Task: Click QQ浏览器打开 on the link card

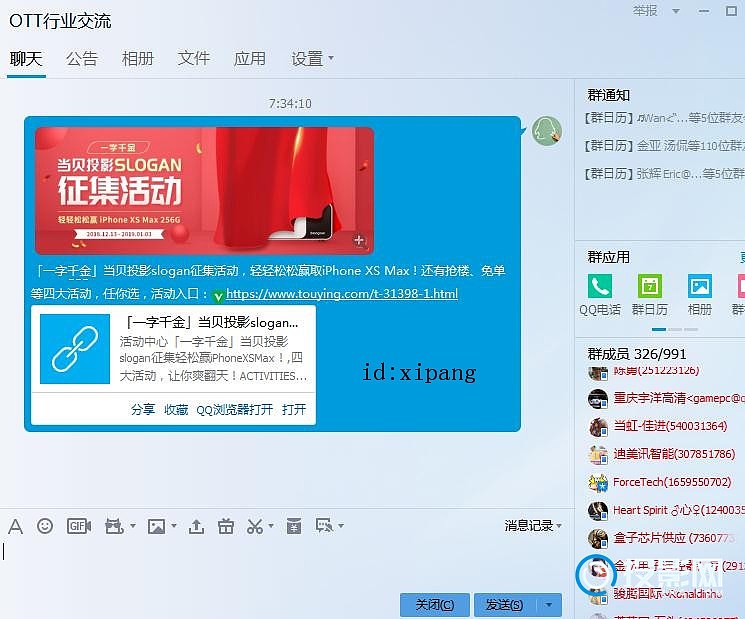Action: click(x=234, y=409)
